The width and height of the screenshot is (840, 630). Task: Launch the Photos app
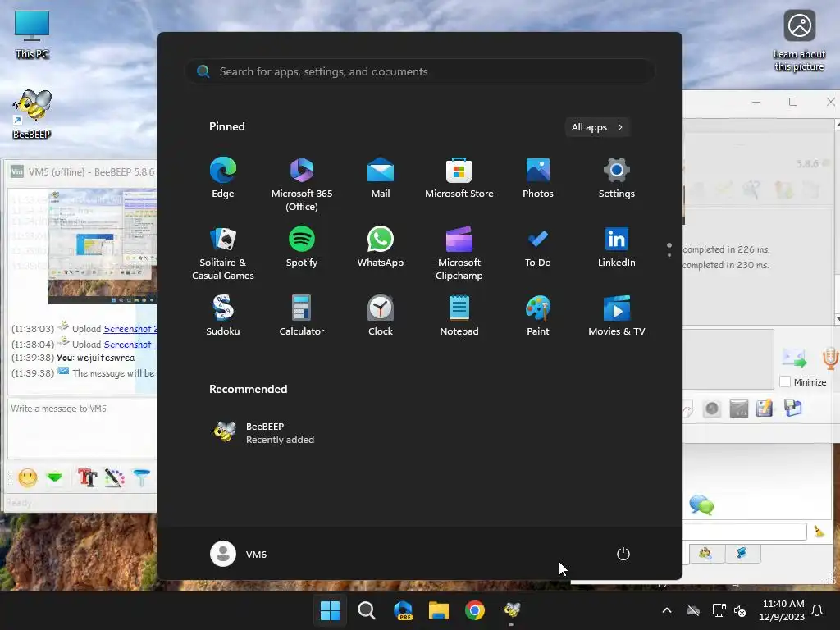click(x=538, y=178)
